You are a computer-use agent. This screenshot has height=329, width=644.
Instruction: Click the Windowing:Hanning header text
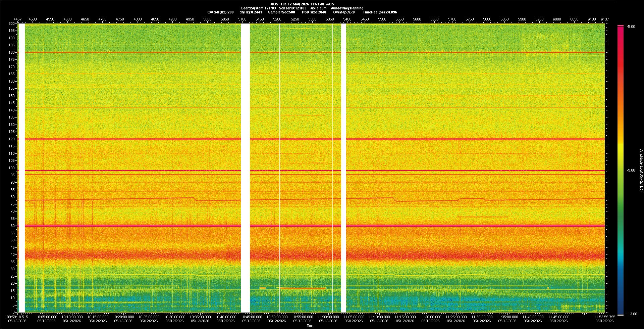pos(347,8)
